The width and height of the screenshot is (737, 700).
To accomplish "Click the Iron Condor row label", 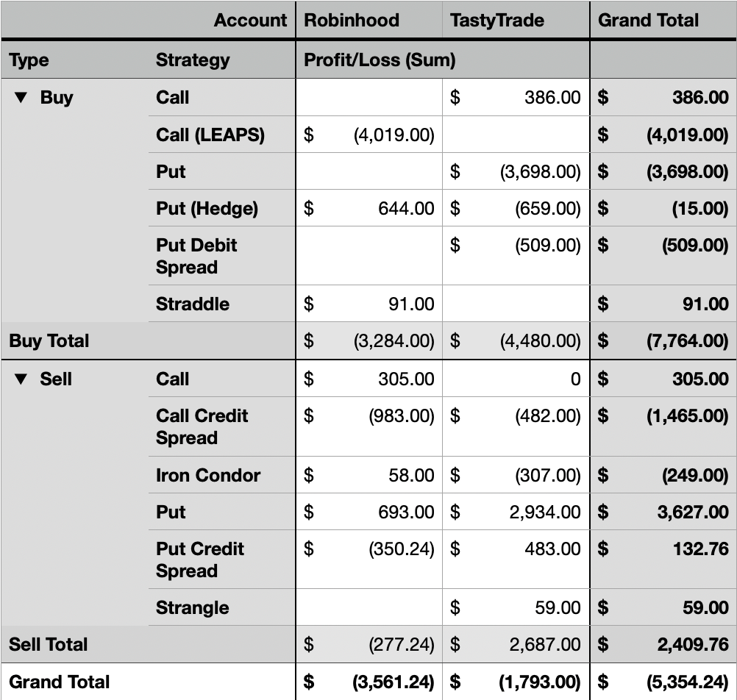I will point(208,476).
